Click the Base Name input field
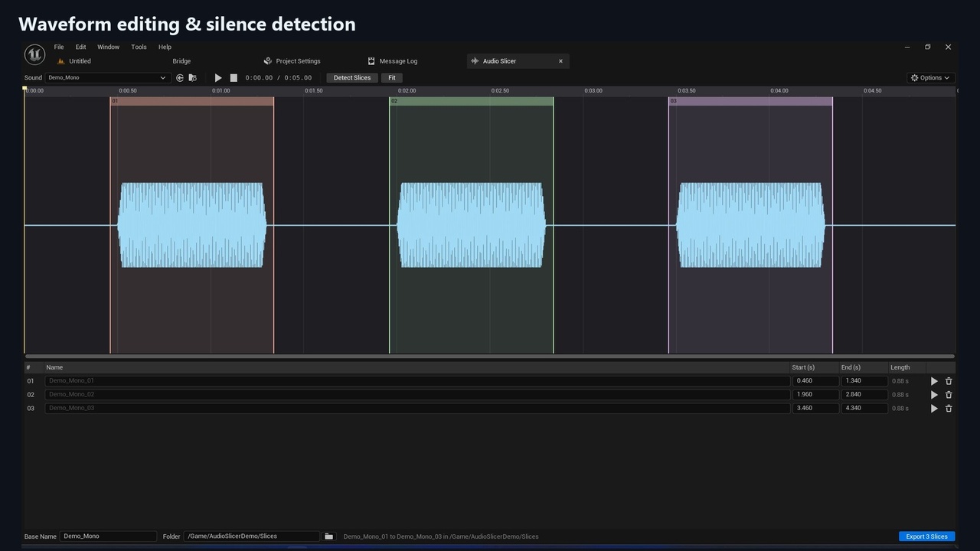 (x=108, y=536)
